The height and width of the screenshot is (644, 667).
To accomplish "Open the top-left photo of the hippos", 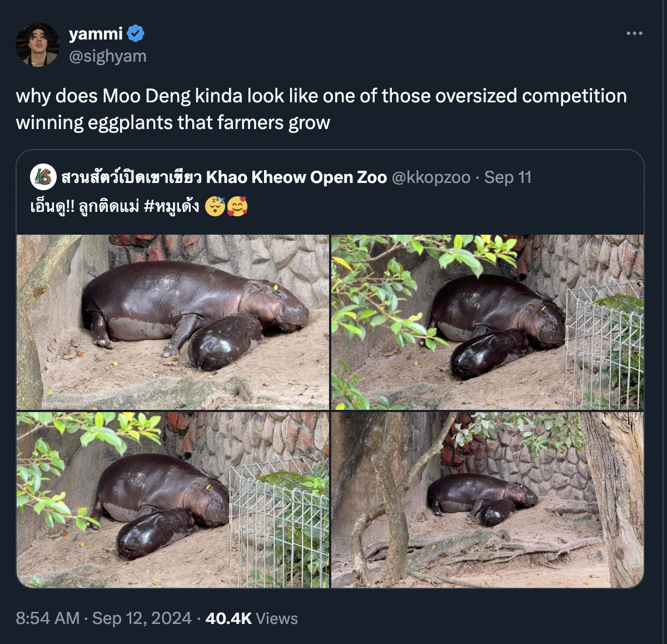I will pos(172,320).
